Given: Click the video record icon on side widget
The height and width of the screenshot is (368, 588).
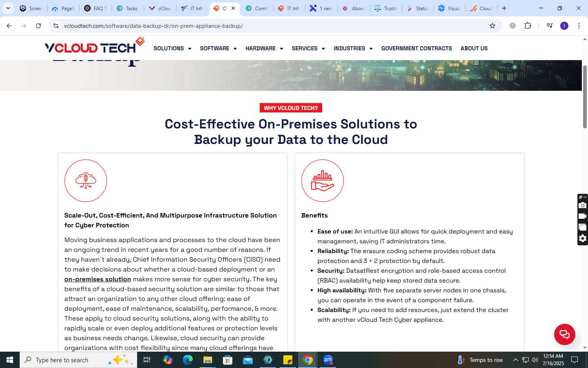Looking at the screenshot, I should [x=583, y=216].
